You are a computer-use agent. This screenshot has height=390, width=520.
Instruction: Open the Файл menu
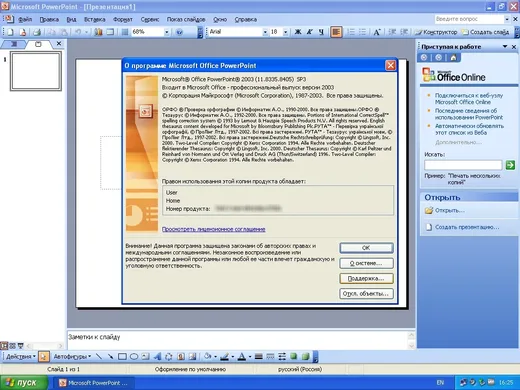click(x=25, y=19)
